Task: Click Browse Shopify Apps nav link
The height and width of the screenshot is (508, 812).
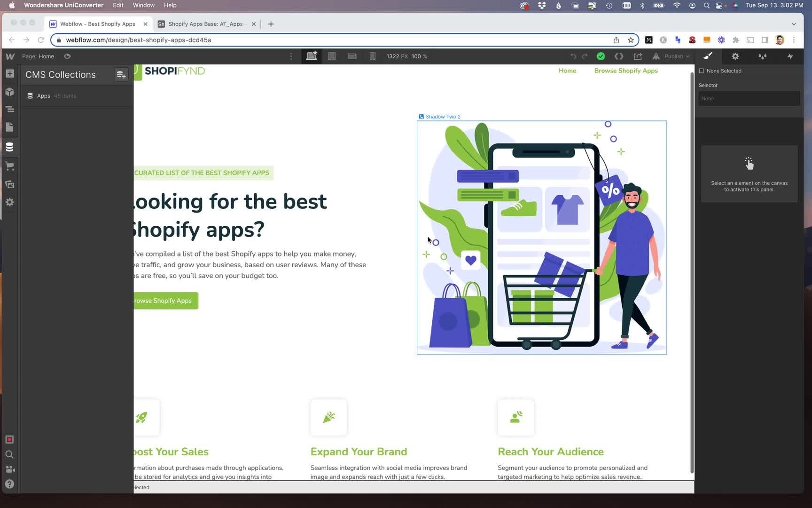Action: (626, 71)
